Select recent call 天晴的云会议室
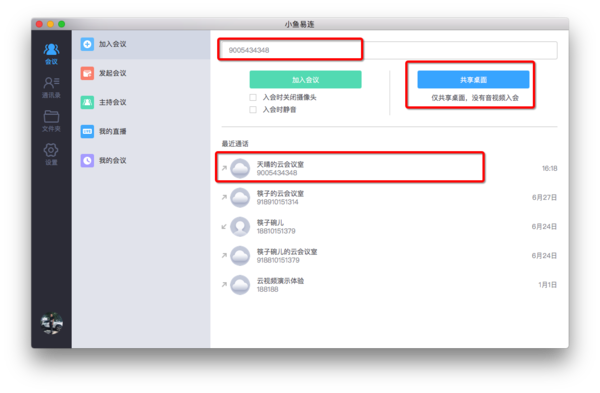The image size is (600, 393). tap(389, 168)
